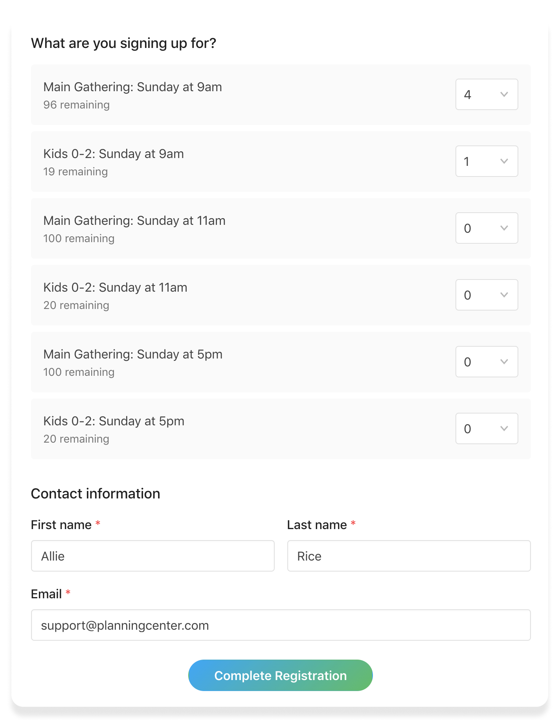Open quantity dropdown for Kids 0-2 9am
Viewport: 560px width, 728px height.
486,161
